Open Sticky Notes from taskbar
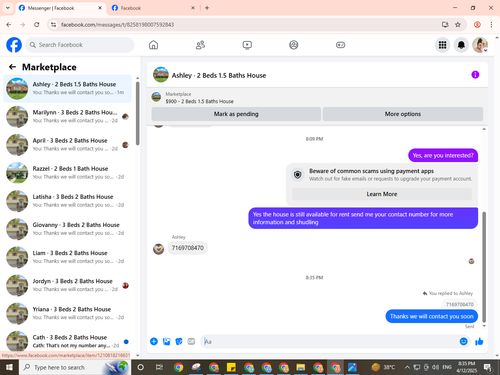500x375 pixels. click(x=231, y=367)
